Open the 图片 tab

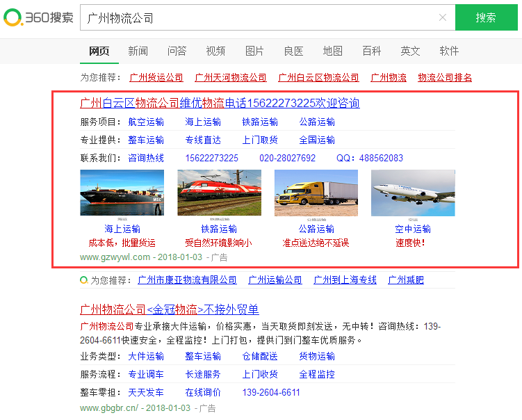coord(254,51)
